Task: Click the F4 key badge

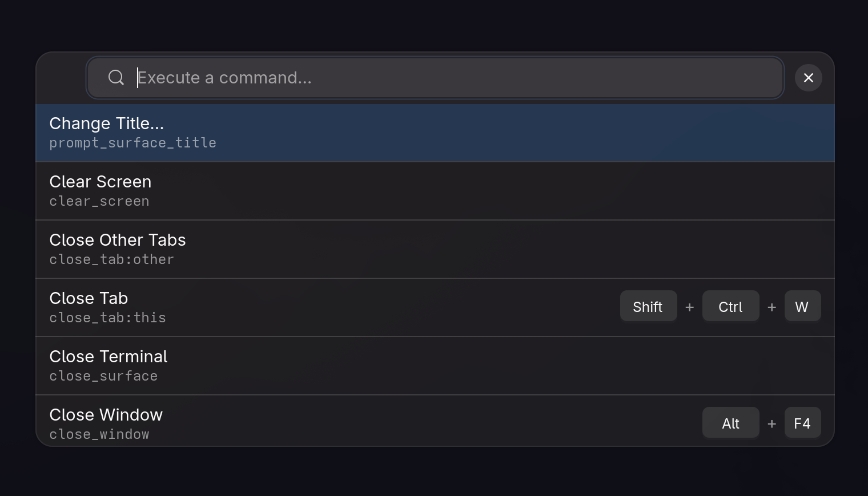Action: pos(802,423)
